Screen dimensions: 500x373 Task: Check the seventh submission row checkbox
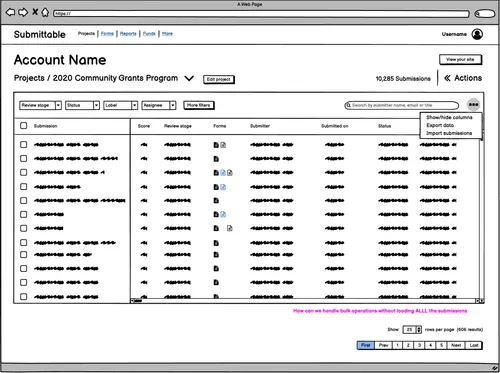tap(23, 228)
